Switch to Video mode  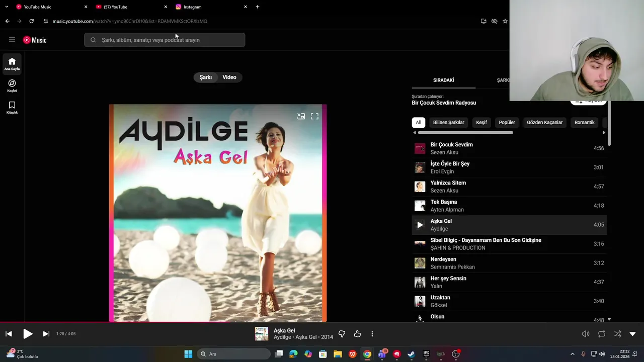229,77
